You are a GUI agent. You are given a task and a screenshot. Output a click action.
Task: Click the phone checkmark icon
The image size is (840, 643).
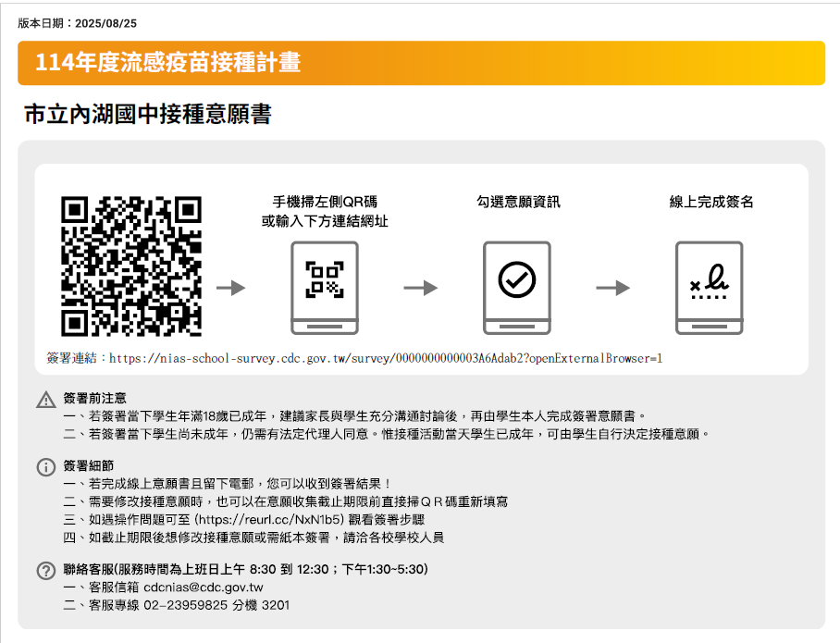click(x=517, y=288)
